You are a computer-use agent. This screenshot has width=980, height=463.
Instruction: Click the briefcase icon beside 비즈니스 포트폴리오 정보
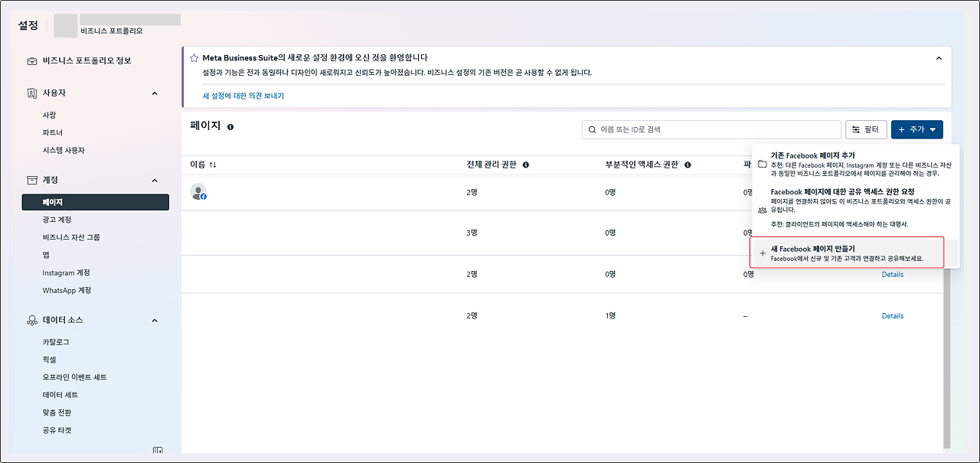click(x=32, y=61)
